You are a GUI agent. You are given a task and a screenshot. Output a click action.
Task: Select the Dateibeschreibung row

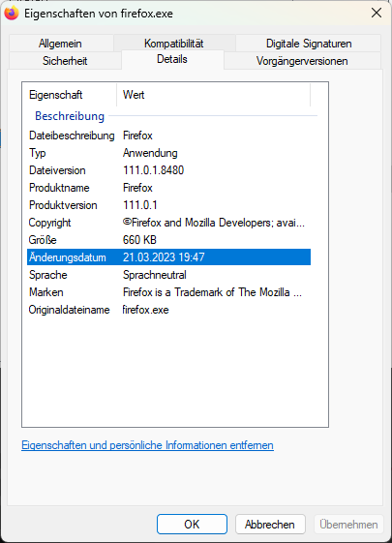point(169,136)
